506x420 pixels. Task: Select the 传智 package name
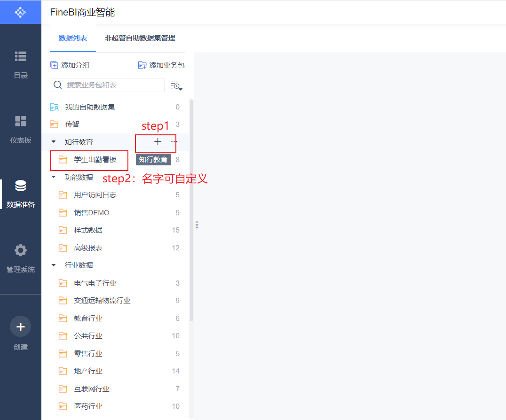pyautogui.click(x=72, y=124)
